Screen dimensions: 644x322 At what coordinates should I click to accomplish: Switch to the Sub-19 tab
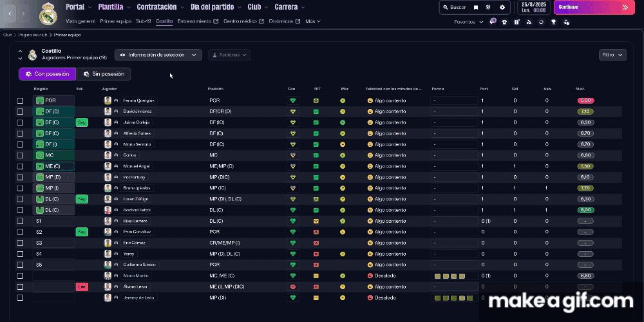[x=144, y=21]
